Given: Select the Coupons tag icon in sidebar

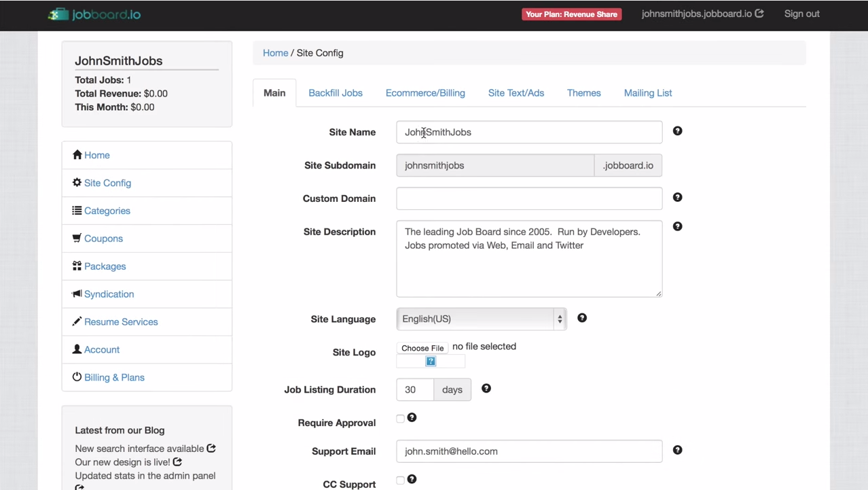Looking at the screenshot, I should tap(77, 238).
